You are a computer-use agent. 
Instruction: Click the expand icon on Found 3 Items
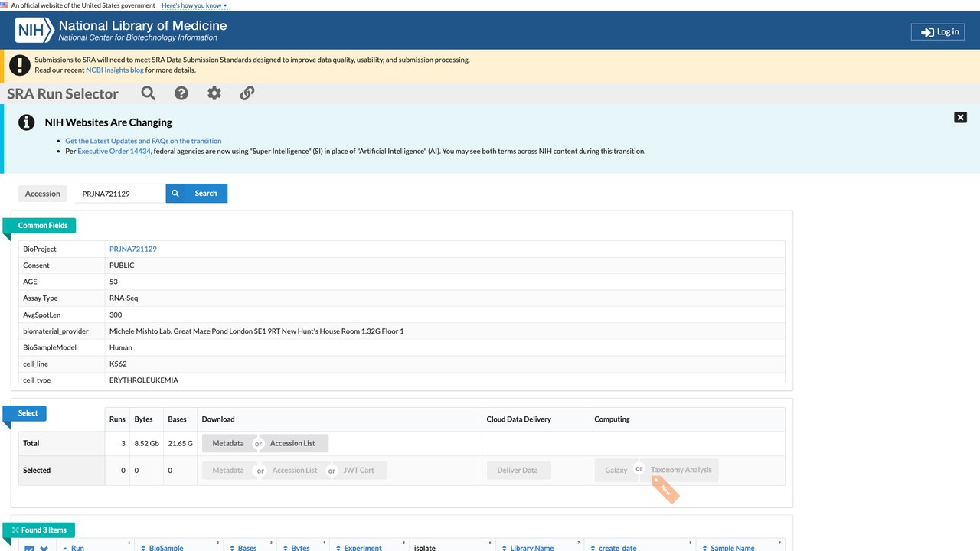[15, 530]
